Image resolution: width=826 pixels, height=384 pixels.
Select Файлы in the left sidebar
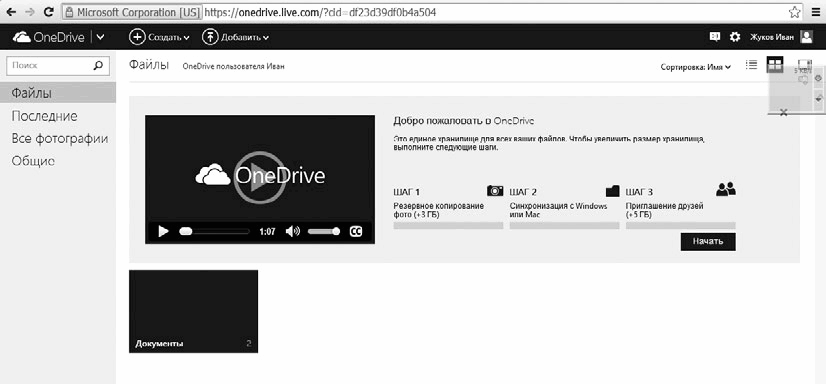[x=58, y=94]
